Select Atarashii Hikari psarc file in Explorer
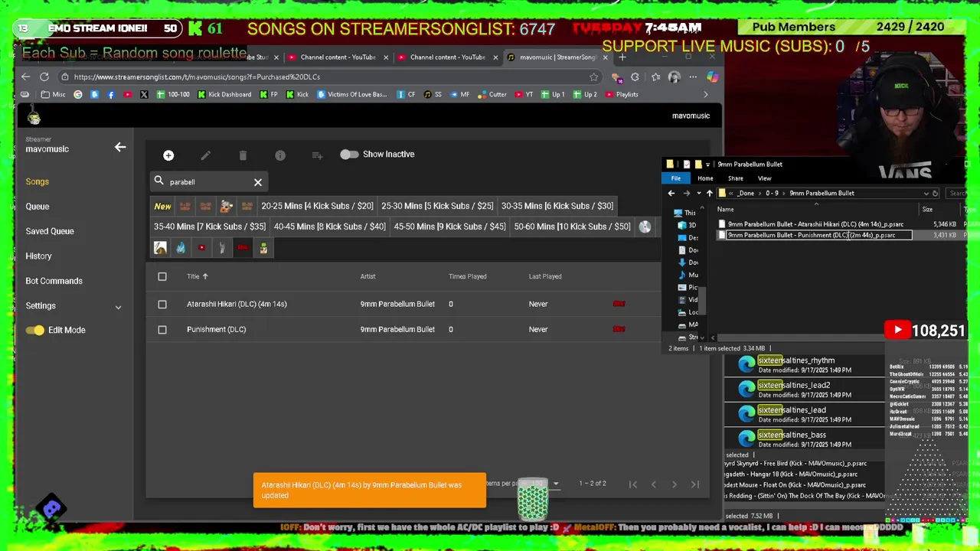The image size is (980, 551). 815,224
